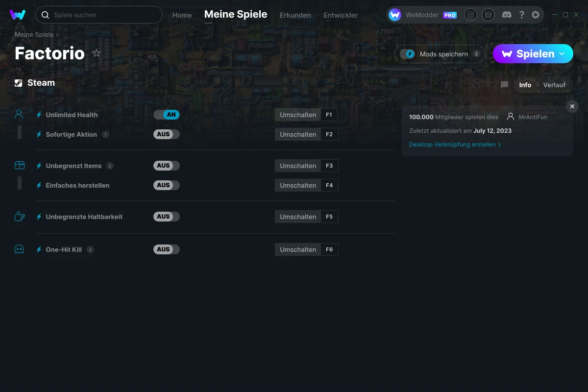Show info for Sofortige Aktion

(x=105, y=134)
